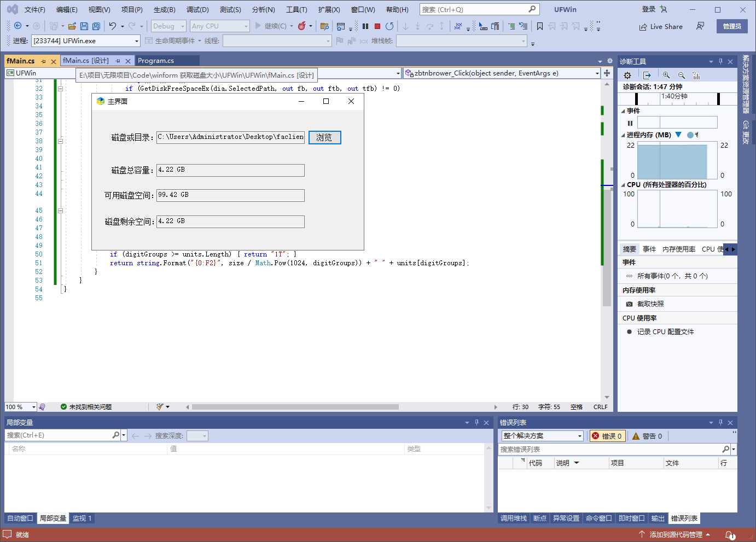756x542 pixels.
Task: Zoom out on the diagnostic timeline
Action: 682,75
